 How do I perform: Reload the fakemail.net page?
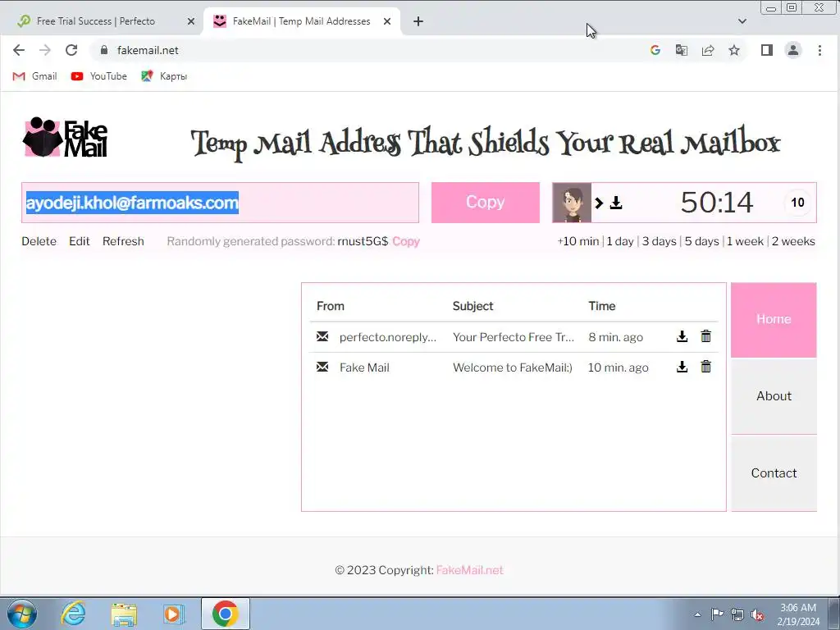point(71,50)
